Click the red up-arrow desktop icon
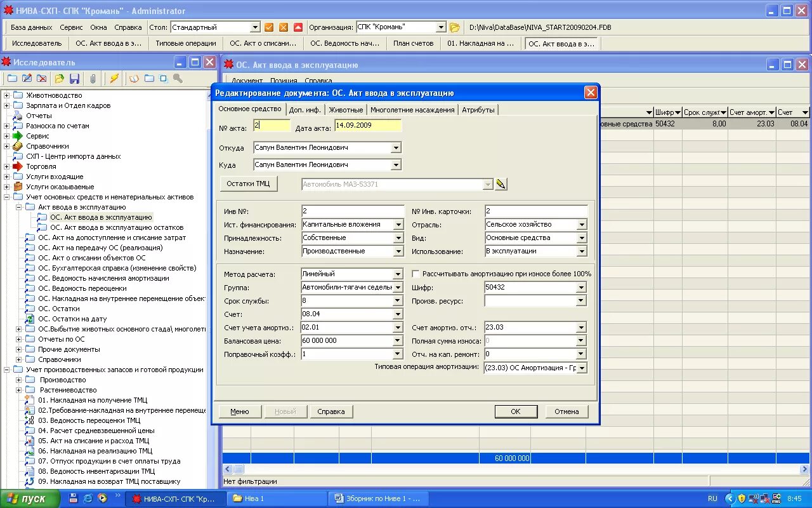Screen dimensions: 812x508 pyautogui.click(x=298, y=27)
